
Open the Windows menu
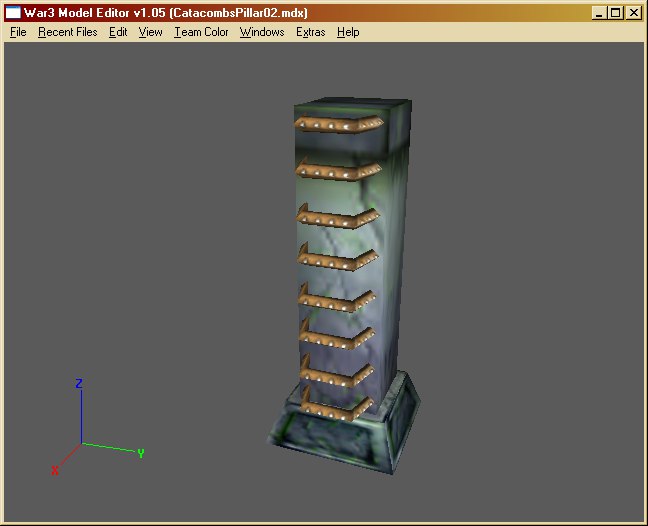[x=262, y=32]
